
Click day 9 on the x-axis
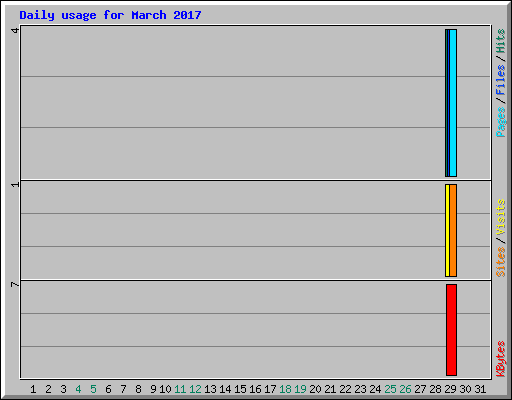pos(153,389)
